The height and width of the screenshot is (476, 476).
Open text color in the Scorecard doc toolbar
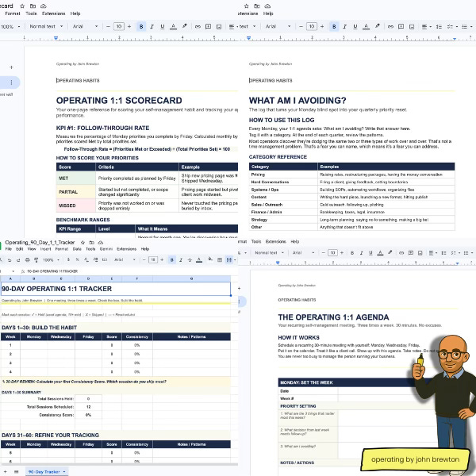(x=173, y=27)
